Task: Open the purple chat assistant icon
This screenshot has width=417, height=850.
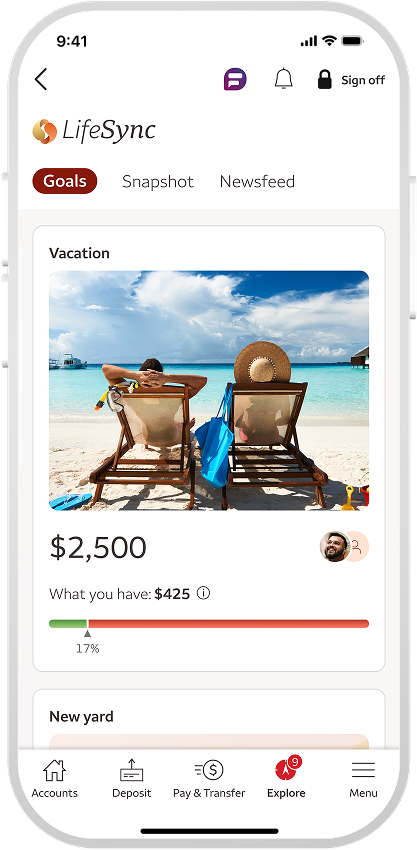Action: 235,80
